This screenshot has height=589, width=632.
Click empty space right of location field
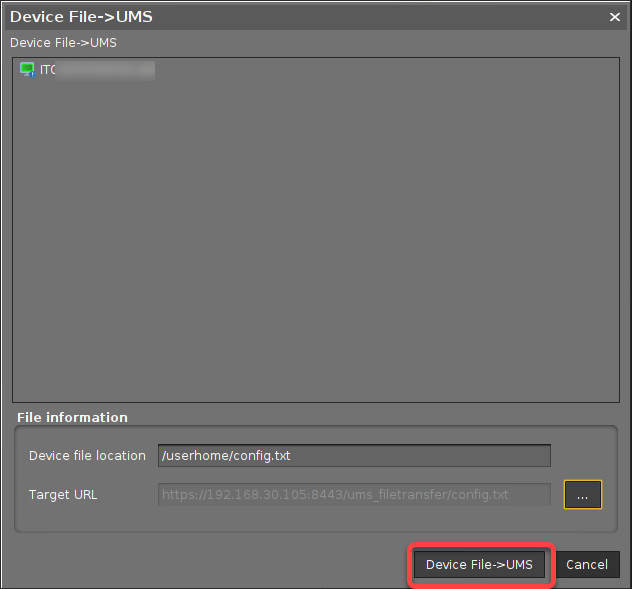point(583,455)
